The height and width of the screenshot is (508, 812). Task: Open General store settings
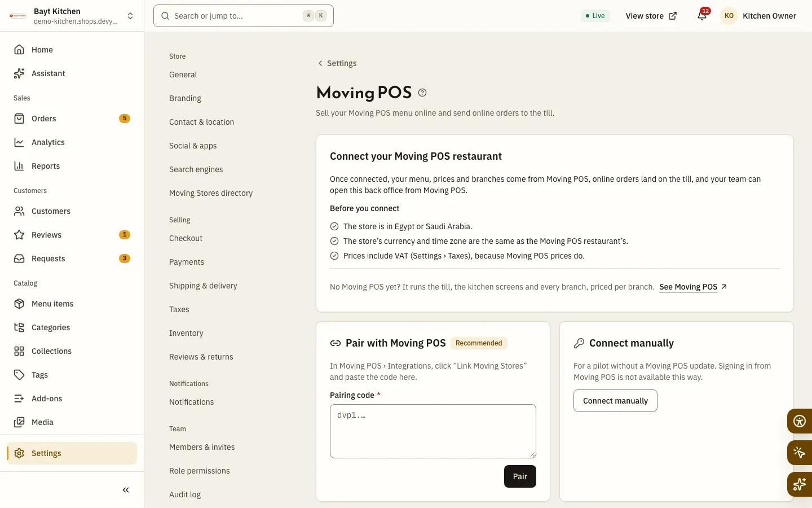point(183,75)
